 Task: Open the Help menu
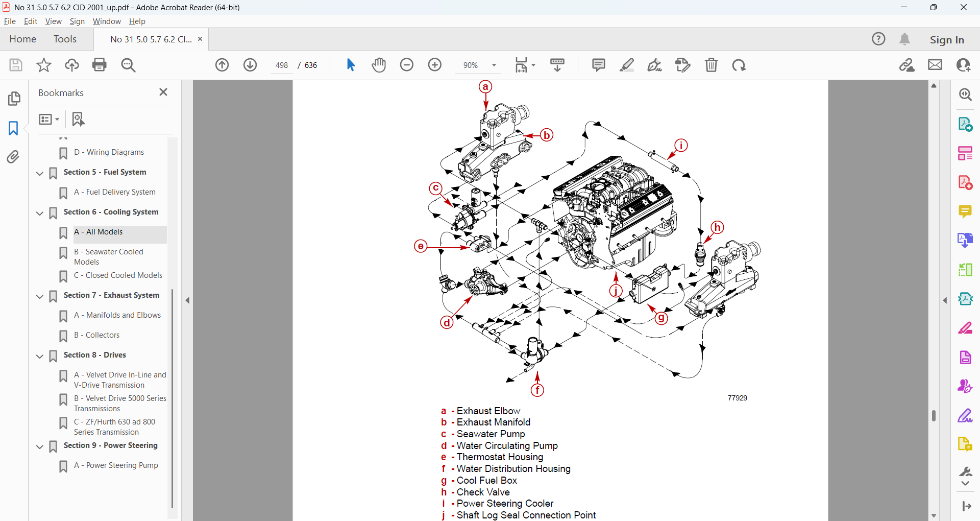137,21
